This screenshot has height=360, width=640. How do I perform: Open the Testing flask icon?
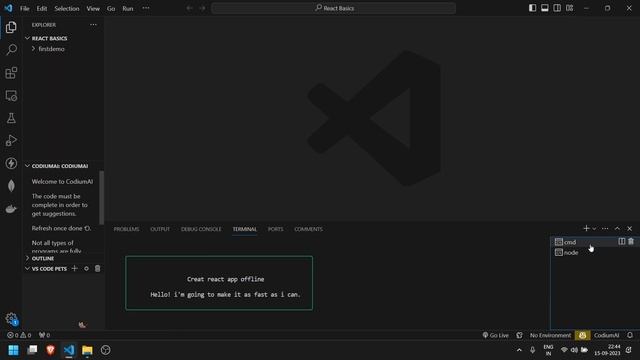11,118
